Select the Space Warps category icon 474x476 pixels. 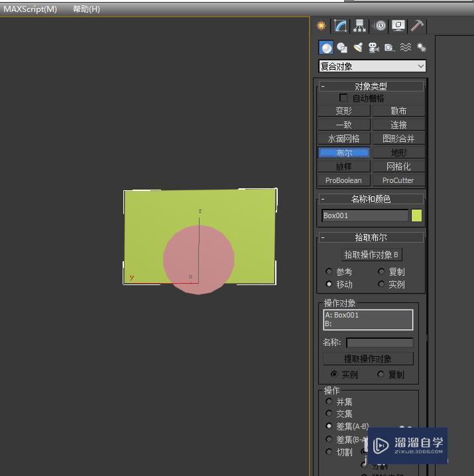point(406,47)
